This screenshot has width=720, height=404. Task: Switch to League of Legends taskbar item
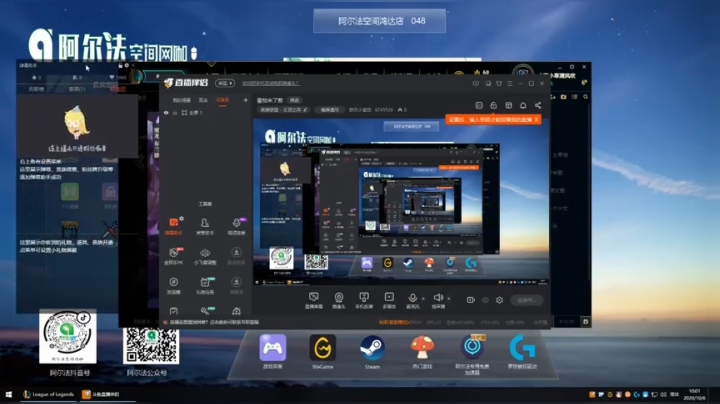49,394
